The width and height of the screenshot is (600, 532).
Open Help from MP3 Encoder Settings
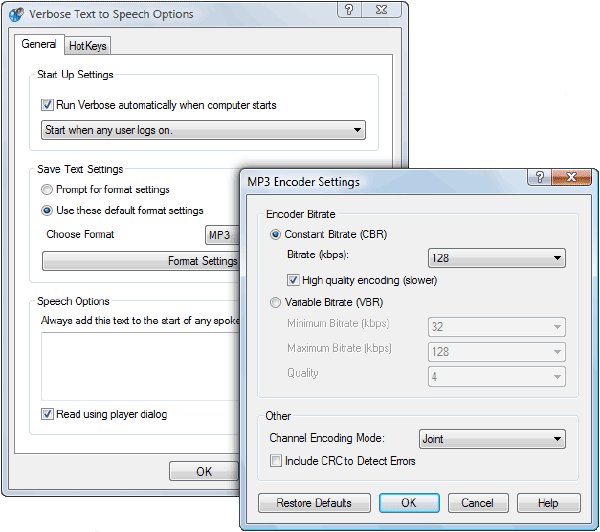coord(548,503)
